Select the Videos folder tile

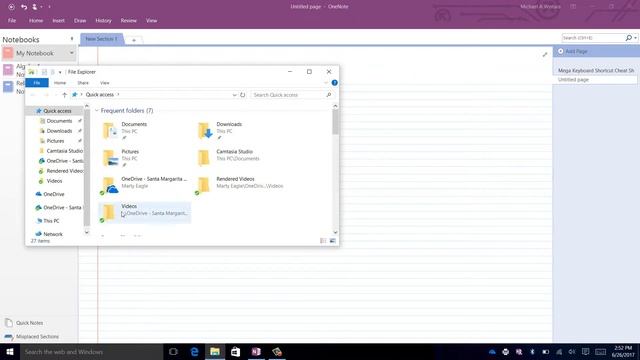[x=144, y=213]
